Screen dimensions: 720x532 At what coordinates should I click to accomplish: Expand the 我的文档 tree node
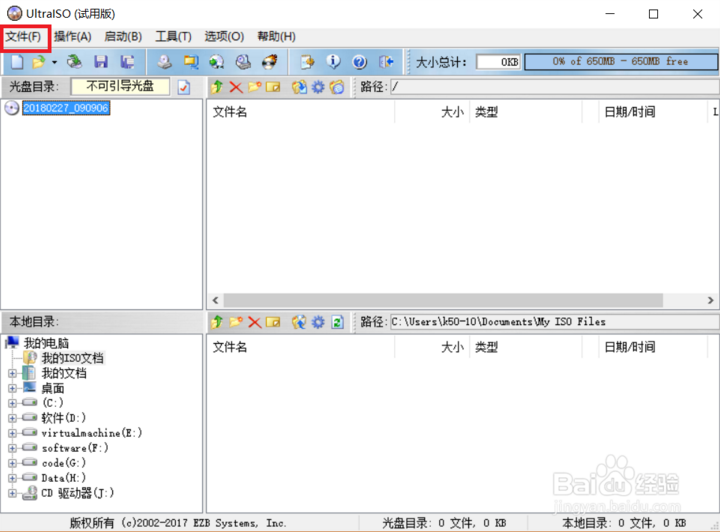click(x=12, y=374)
